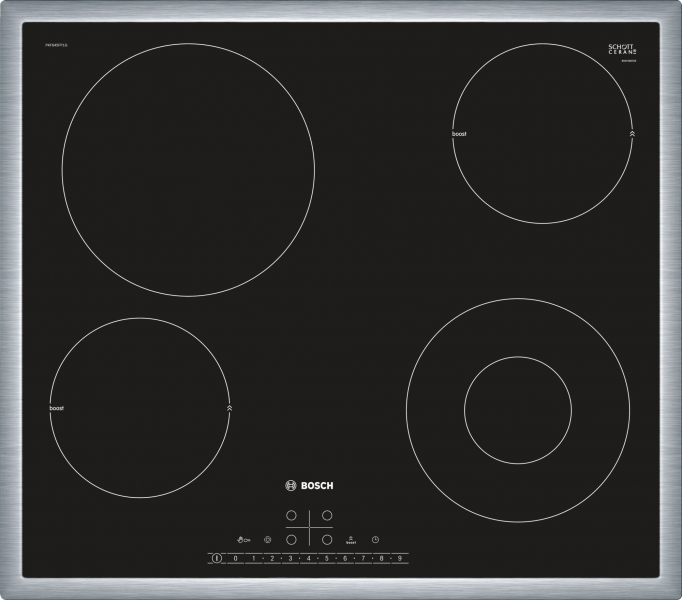Screen dimensions: 682x600
Task: Select the top-left hotplate selector circle
Action: click(291, 517)
